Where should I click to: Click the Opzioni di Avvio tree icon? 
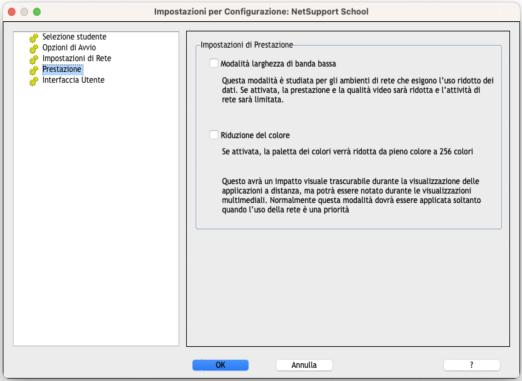tap(34, 49)
